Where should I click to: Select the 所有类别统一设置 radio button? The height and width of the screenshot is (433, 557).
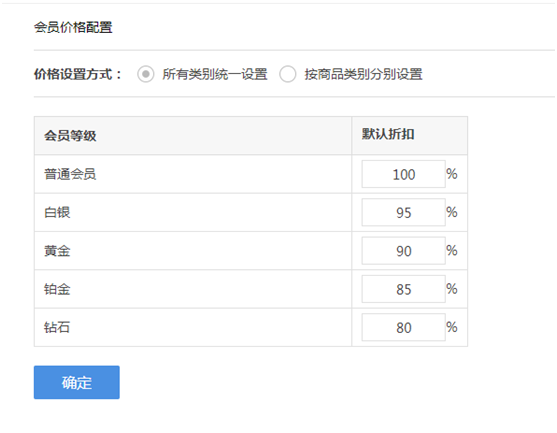point(146,74)
